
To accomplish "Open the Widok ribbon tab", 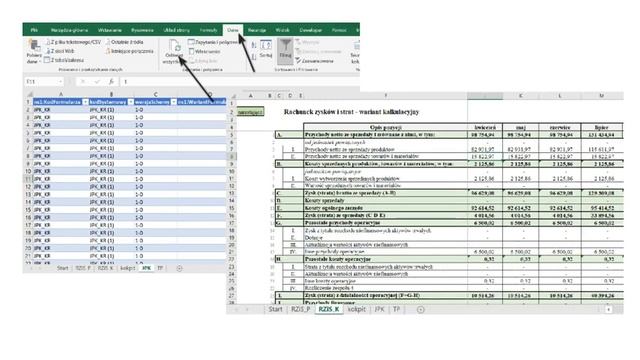I will 282,30.
